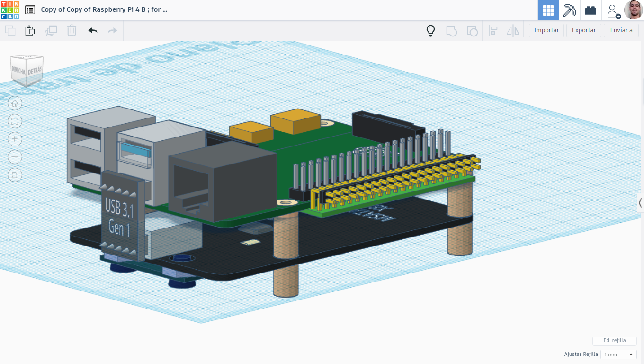Click the Enviar a button

tap(621, 30)
